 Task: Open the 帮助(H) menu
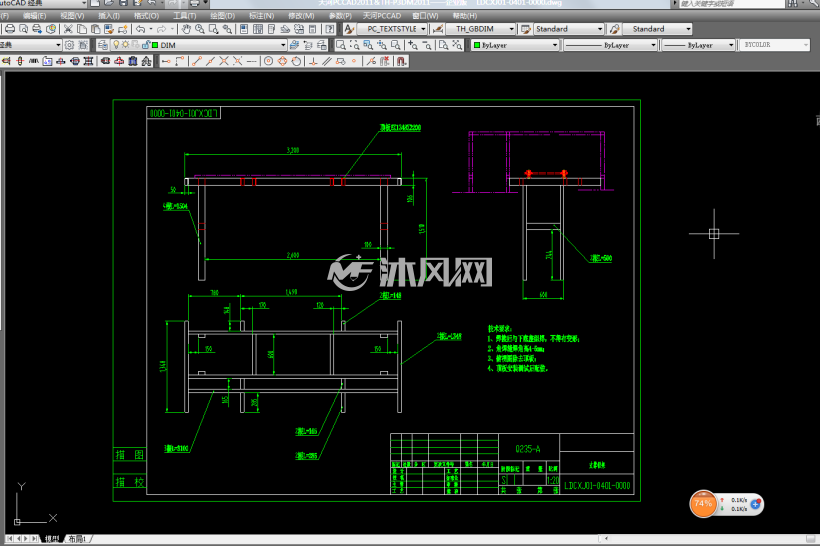pos(464,16)
